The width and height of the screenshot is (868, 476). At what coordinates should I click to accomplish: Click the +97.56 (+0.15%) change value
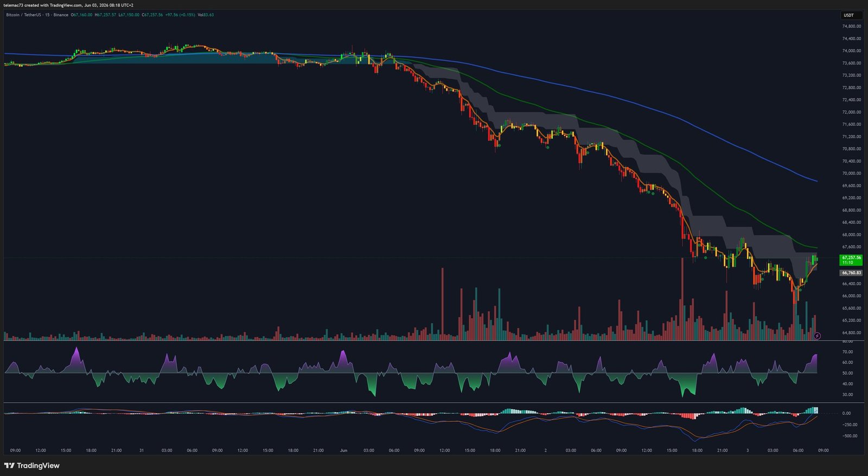180,15
